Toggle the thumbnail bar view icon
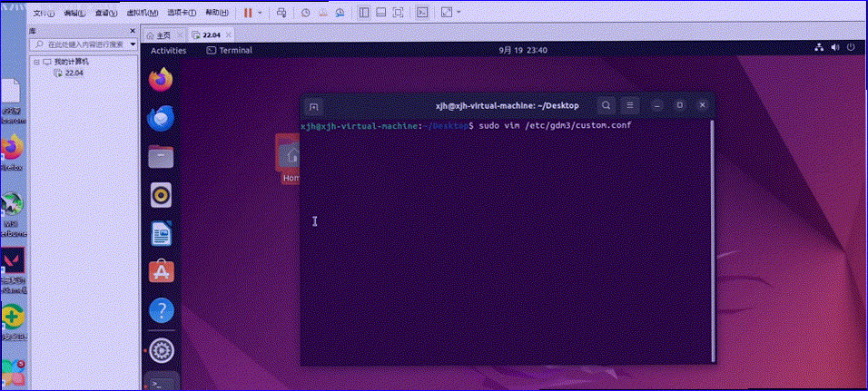Image resolution: width=868 pixels, height=391 pixels. click(x=380, y=12)
